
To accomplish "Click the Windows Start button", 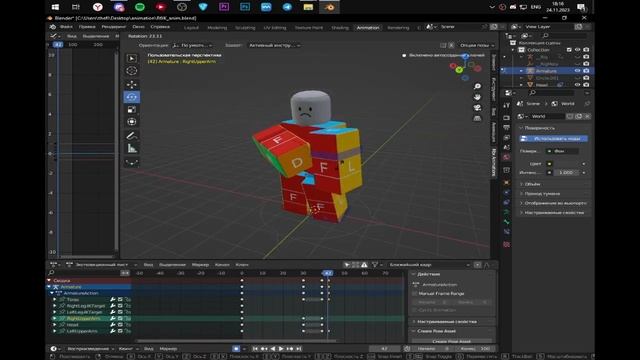I will click(55, 7).
